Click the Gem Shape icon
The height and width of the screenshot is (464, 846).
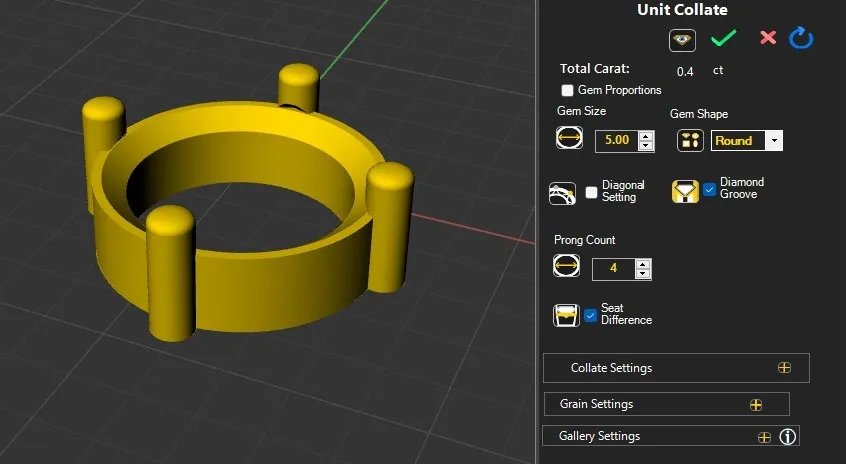click(691, 141)
